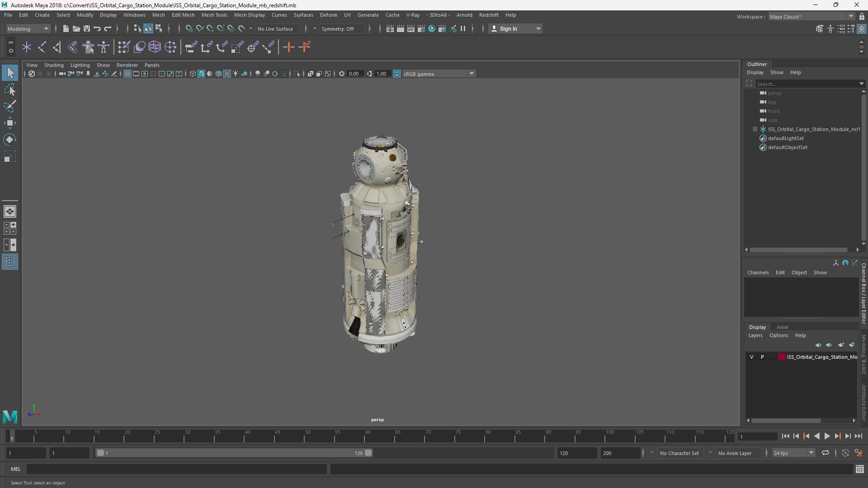This screenshot has height=488, width=868.
Task: Activate the Paint selection tool
Action: [x=10, y=106]
